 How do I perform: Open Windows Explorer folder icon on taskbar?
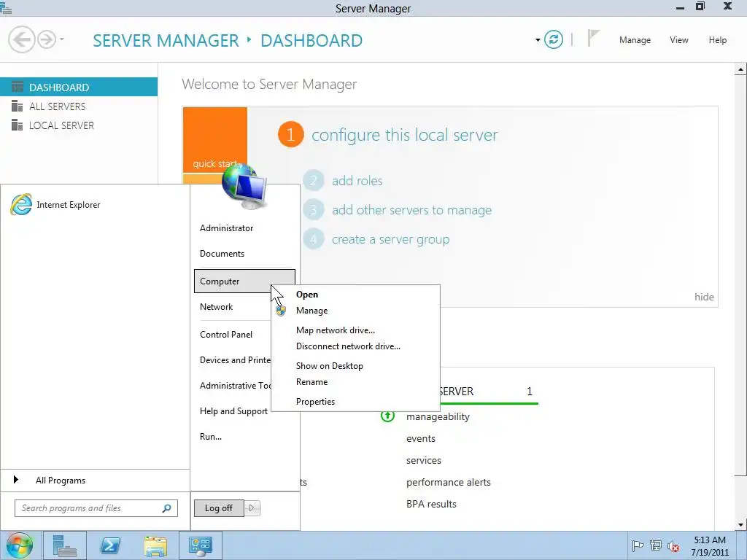[155, 546]
